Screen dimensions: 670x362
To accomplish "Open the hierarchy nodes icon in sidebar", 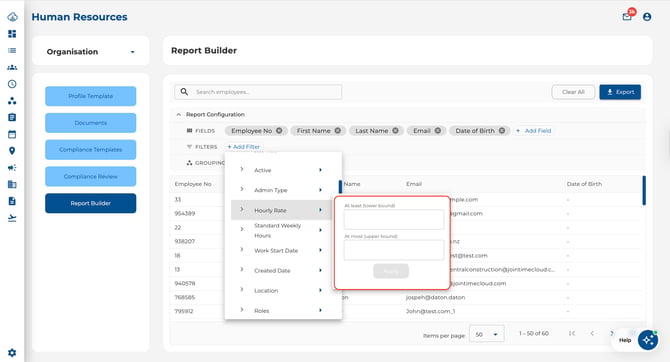I will 12,101.
